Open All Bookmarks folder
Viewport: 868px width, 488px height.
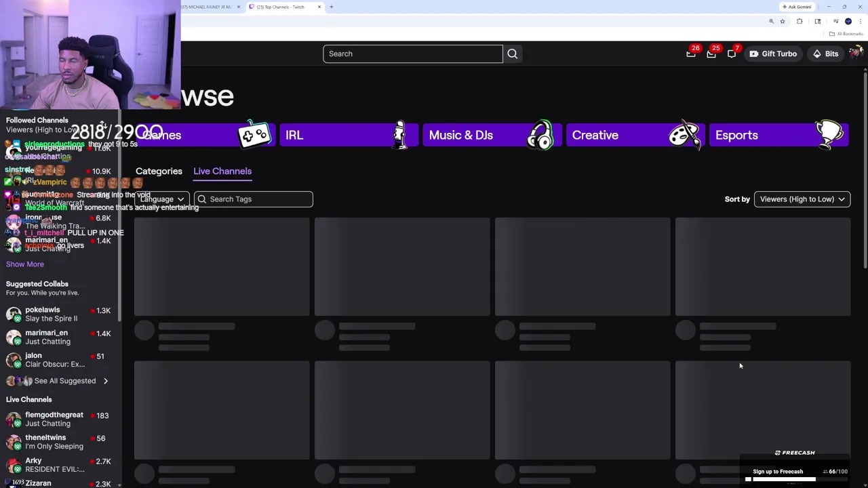(x=847, y=34)
